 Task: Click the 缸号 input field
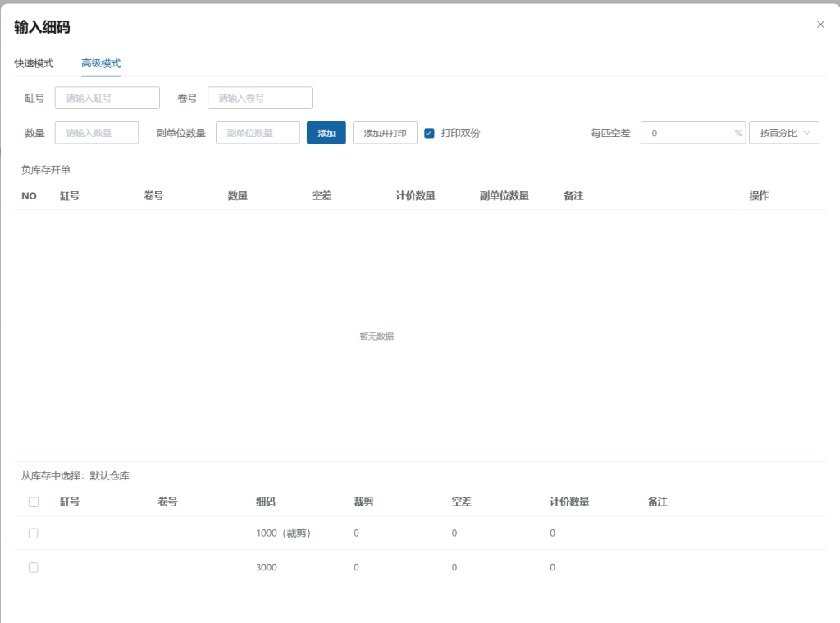107,98
